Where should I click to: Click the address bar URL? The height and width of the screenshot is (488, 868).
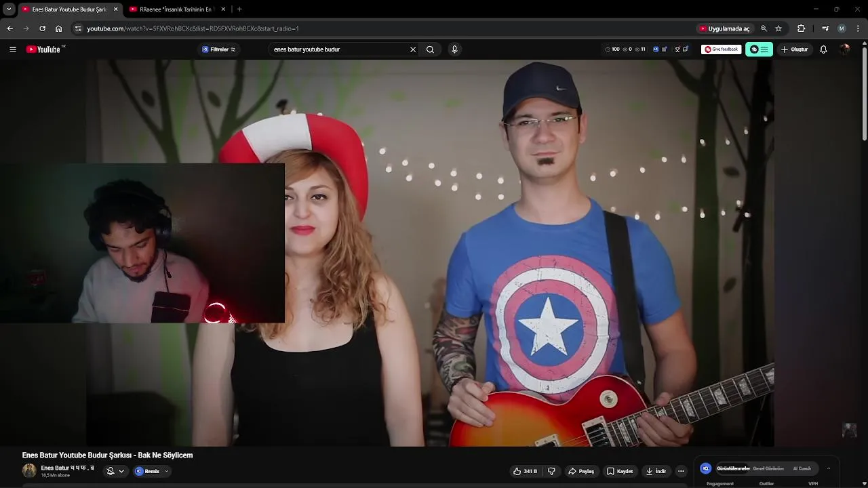(x=193, y=28)
